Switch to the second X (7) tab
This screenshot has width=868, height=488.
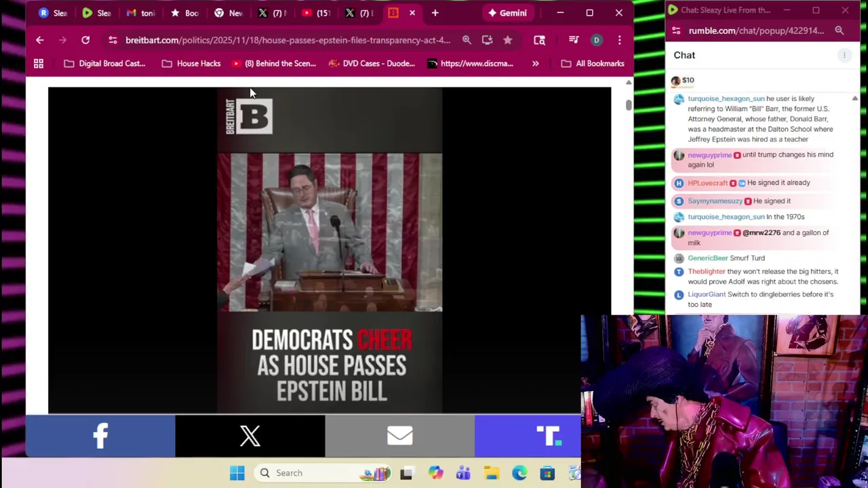pos(359,13)
